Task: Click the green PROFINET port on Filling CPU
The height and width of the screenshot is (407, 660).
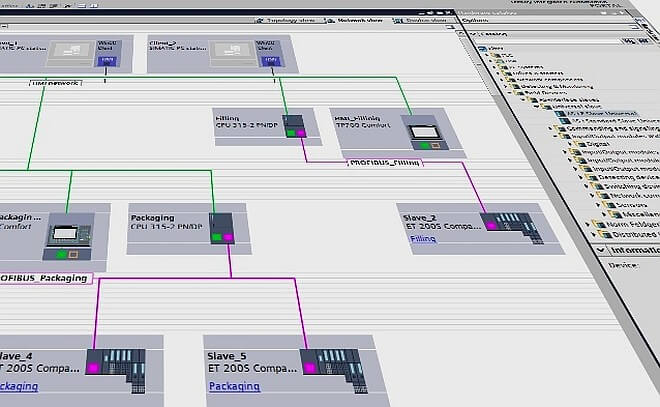Action: pyautogui.click(x=290, y=133)
